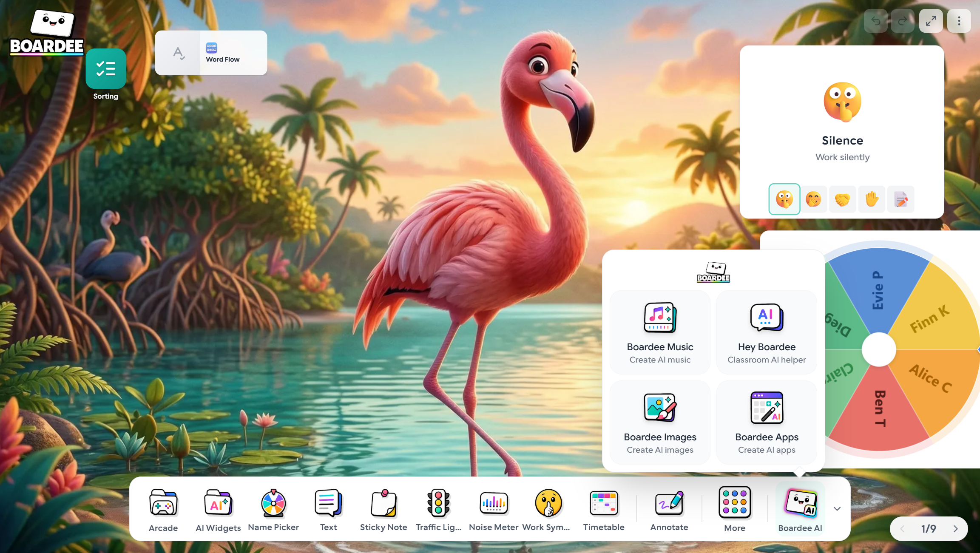This screenshot has height=553, width=980.
Task: Choose the raised hand work symbol
Action: coord(872,199)
